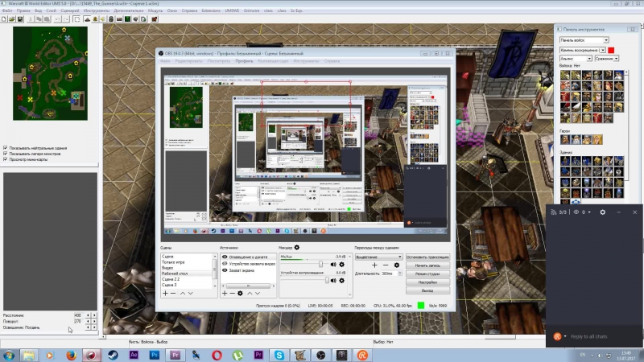Click the Test Map toolbar icon
644x362 pixels.
click(x=155, y=19)
